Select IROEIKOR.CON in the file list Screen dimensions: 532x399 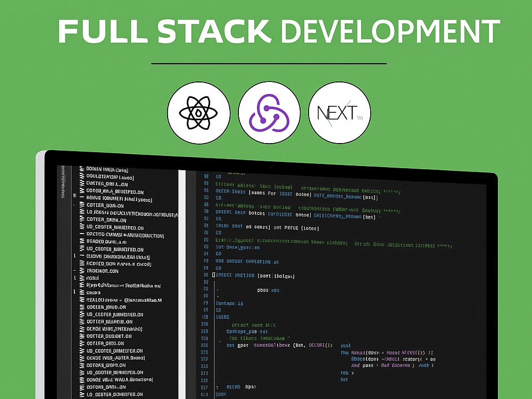[x=102, y=271]
